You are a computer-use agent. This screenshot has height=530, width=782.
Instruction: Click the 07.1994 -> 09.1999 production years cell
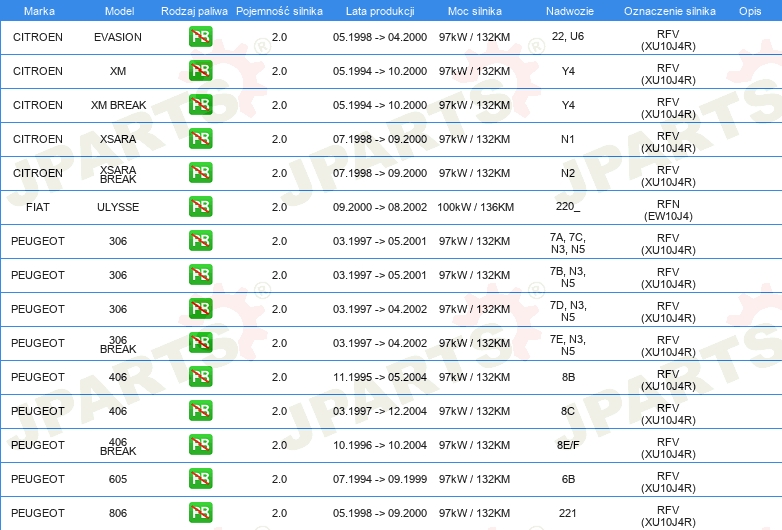tap(380, 479)
